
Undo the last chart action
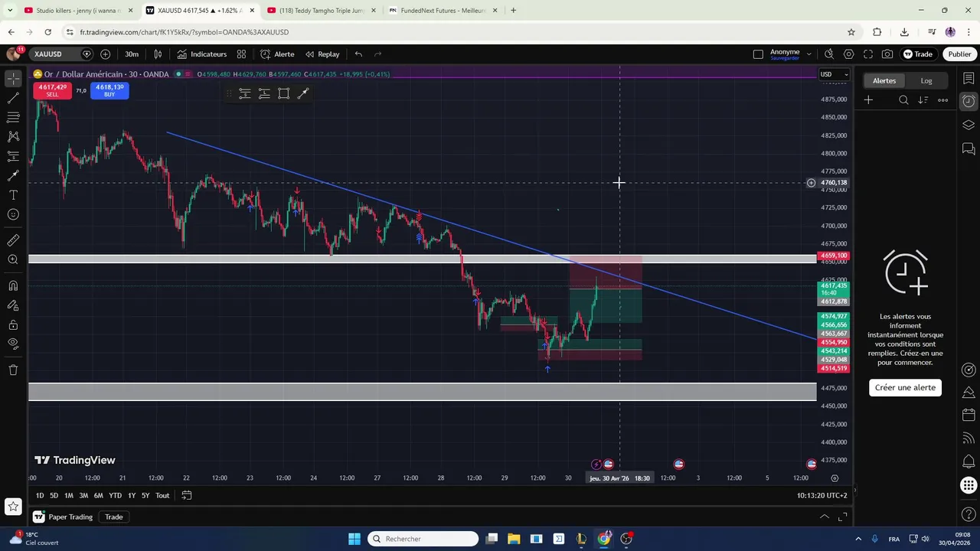[x=358, y=54]
